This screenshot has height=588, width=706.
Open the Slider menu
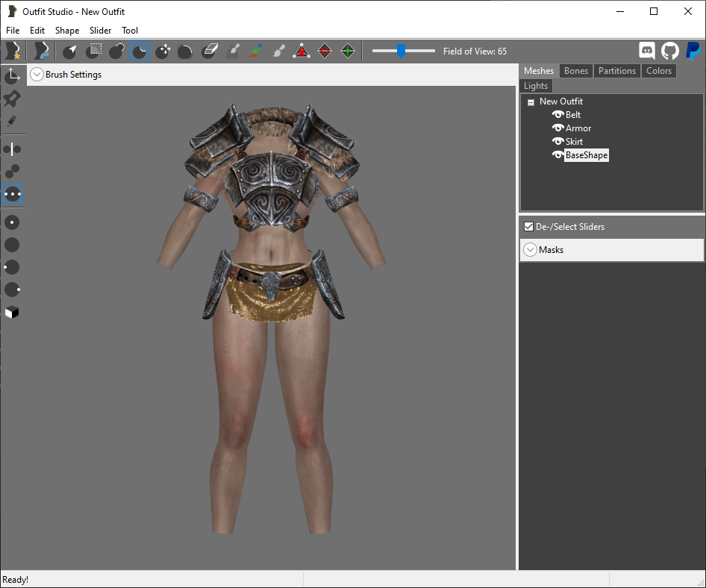point(100,30)
